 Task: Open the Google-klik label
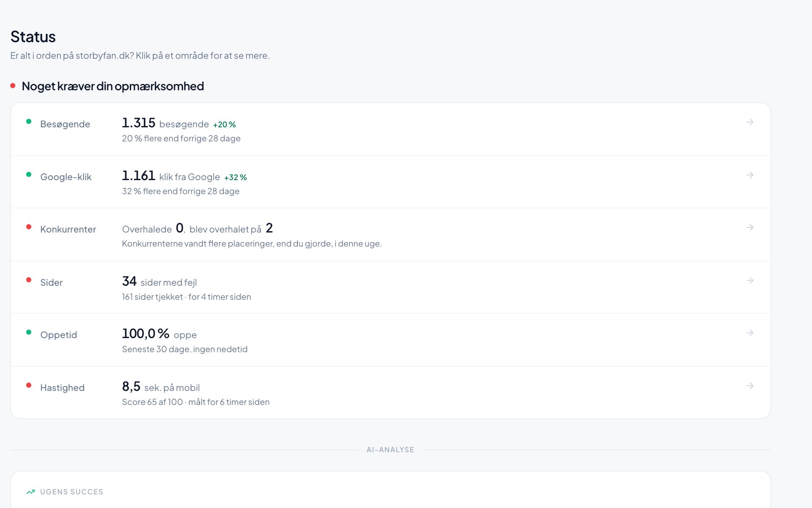[66, 177]
